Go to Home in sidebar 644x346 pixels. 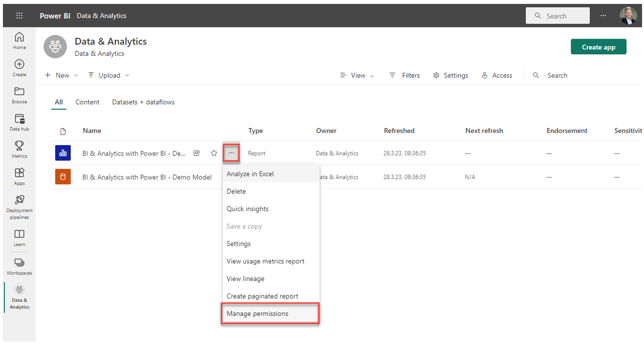(x=20, y=41)
